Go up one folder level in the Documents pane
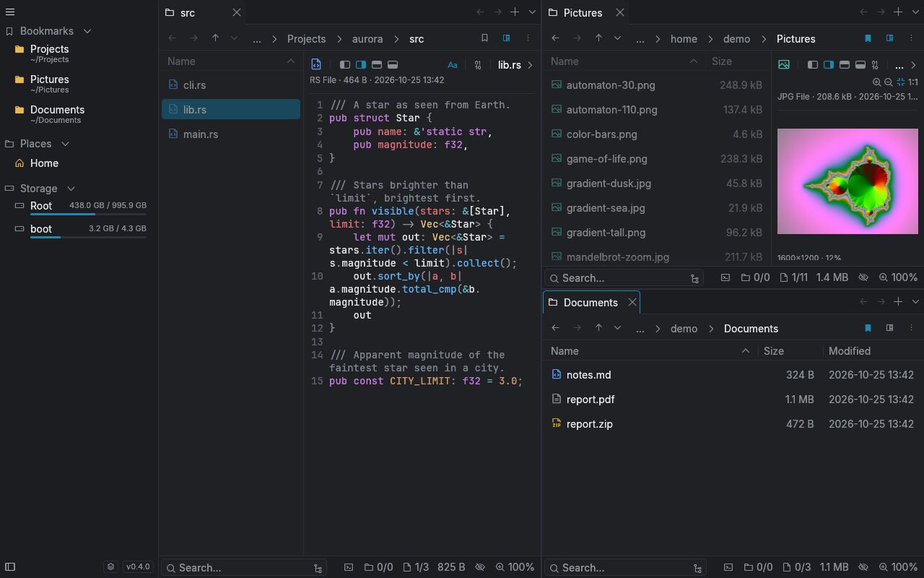This screenshot has height=578, width=924. click(x=598, y=328)
